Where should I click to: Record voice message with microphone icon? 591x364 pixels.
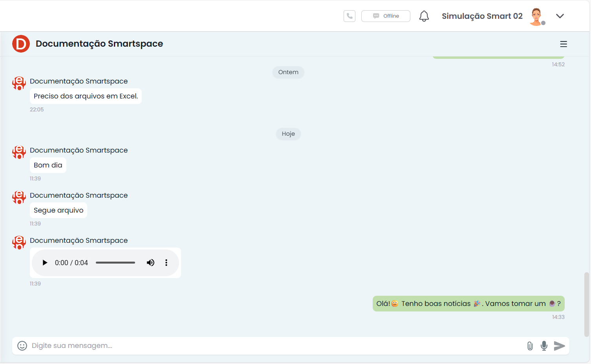544,346
